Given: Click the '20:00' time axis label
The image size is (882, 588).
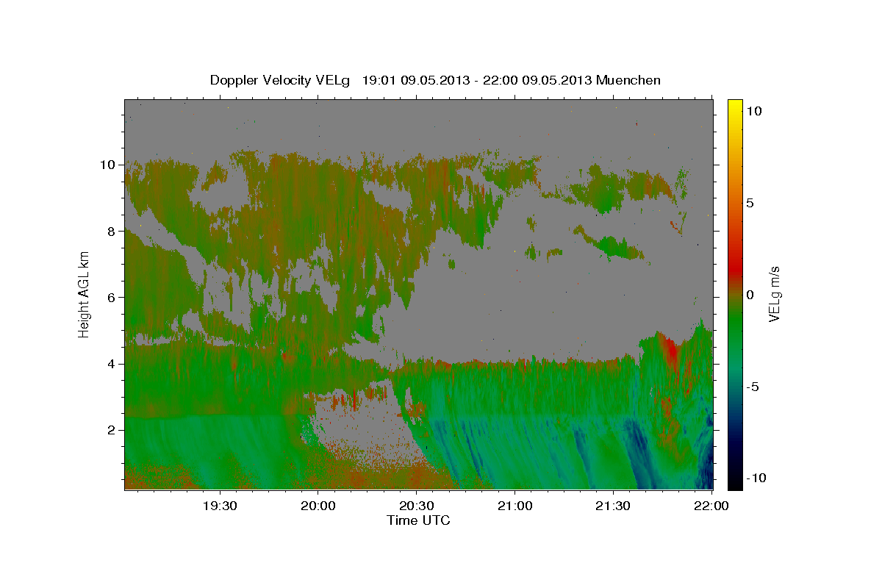Looking at the screenshot, I should [x=318, y=506].
